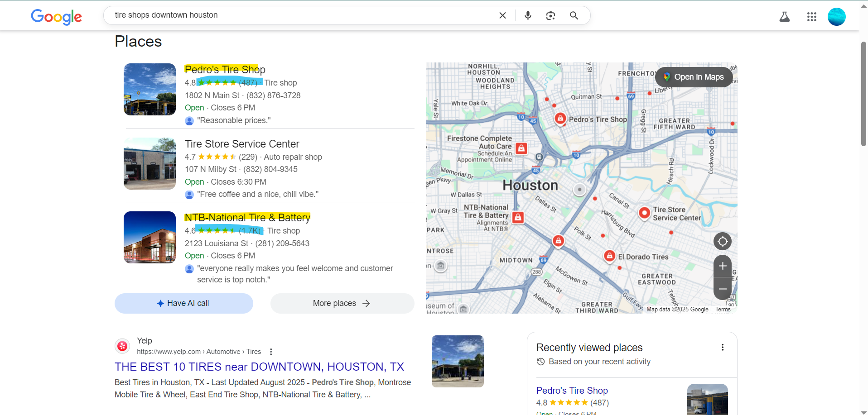Zoom out on the map
868x415 pixels.
pyautogui.click(x=723, y=289)
